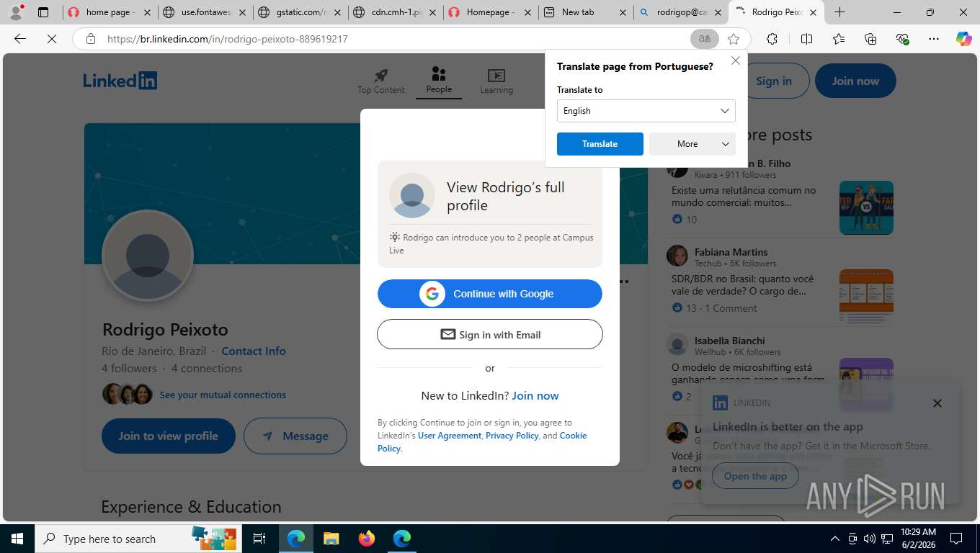The width and height of the screenshot is (980, 553).
Task: Open Settings and more ellipsis menu
Action: point(934,39)
